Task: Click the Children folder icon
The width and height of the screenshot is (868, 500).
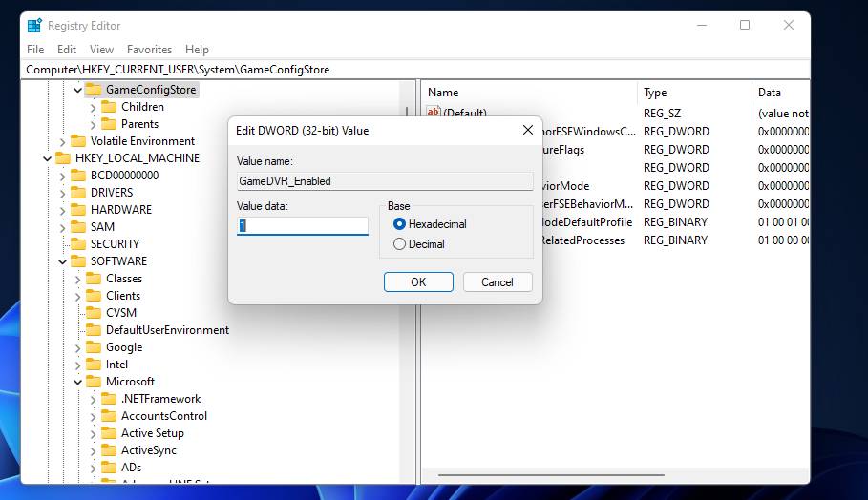Action: click(109, 107)
